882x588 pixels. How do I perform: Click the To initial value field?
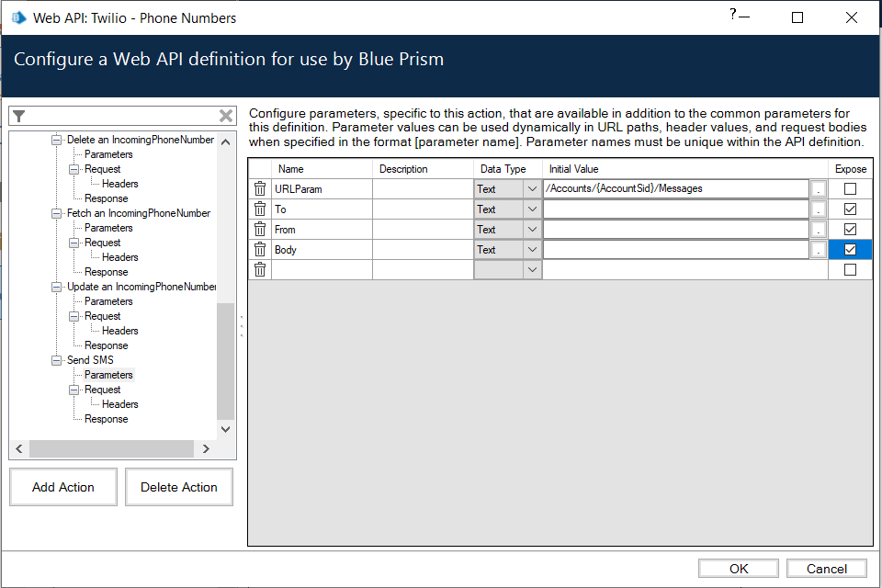(676, 209)
